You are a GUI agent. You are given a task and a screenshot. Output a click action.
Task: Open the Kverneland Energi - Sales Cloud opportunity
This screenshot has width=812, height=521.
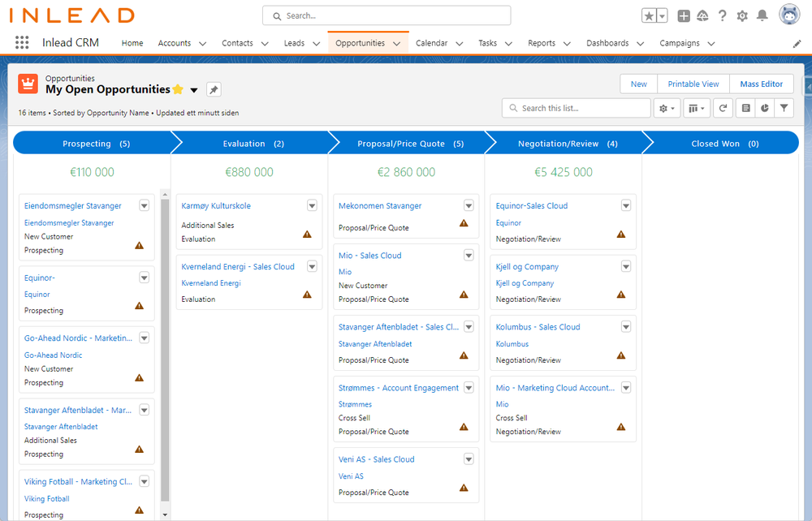tap(238, 266)
